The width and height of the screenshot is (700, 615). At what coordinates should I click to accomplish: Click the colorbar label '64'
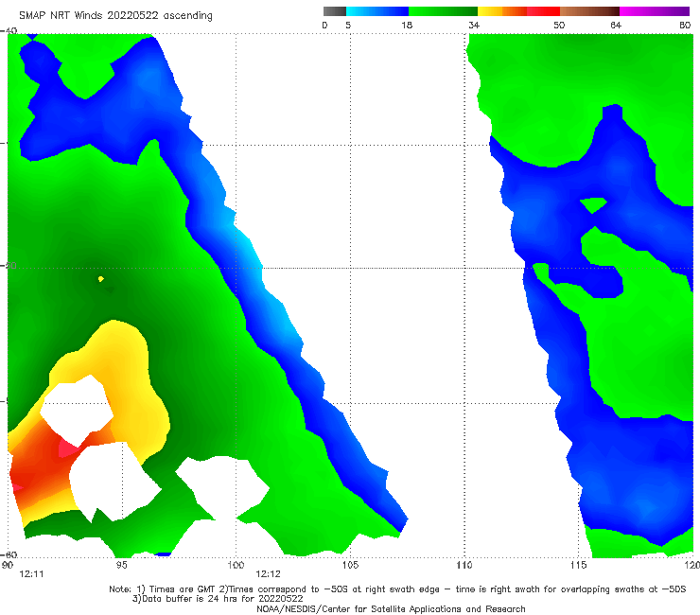616,25
